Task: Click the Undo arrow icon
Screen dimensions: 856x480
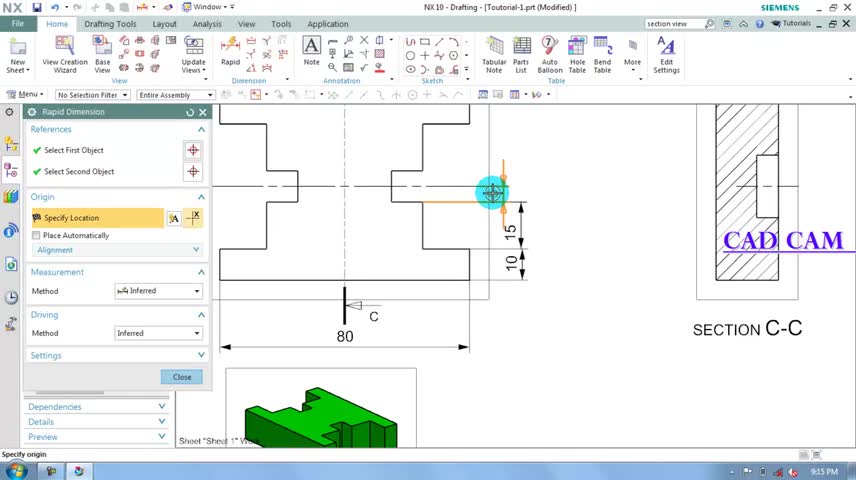Action: (55, 7)
